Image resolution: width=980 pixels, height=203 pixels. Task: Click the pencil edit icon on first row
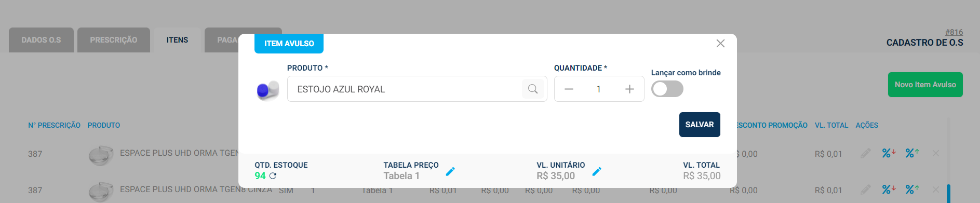click(x=865, y=153)
